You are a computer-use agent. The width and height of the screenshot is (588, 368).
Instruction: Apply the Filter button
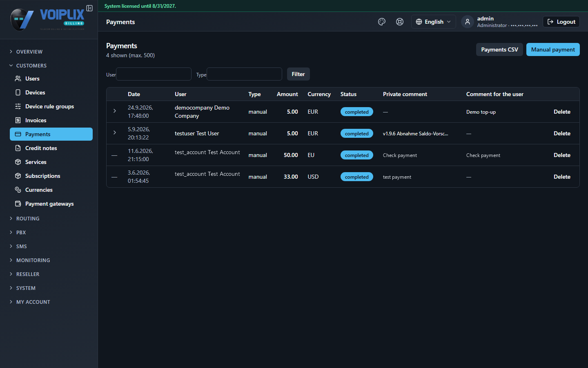coord(298,74)
